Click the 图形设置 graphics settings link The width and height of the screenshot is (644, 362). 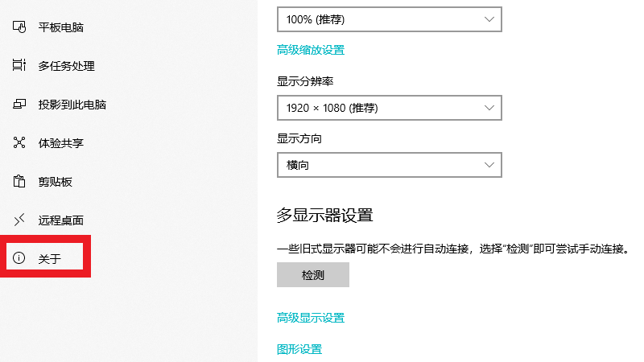coord(299,349)
